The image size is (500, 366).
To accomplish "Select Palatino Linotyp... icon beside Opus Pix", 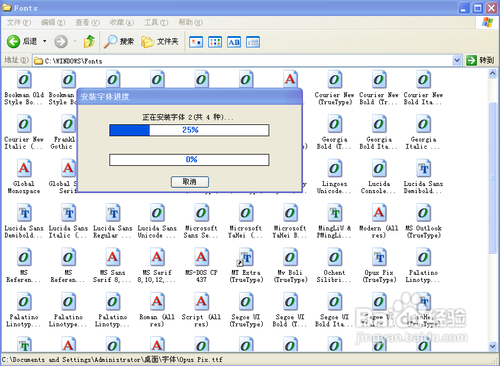I will click(423, 257).
